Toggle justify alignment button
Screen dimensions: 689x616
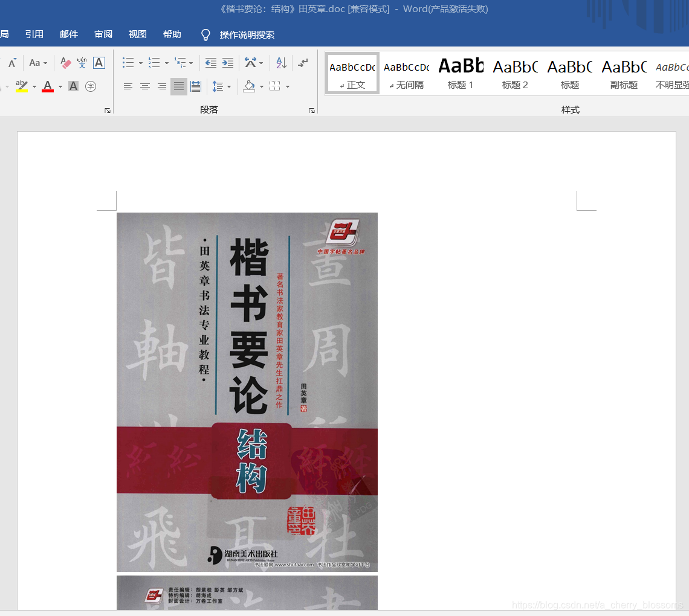[179, 86]
